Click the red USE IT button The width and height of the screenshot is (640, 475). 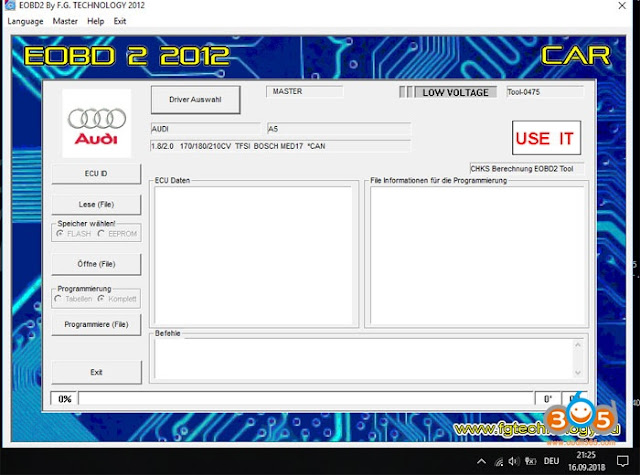[547, 138]
